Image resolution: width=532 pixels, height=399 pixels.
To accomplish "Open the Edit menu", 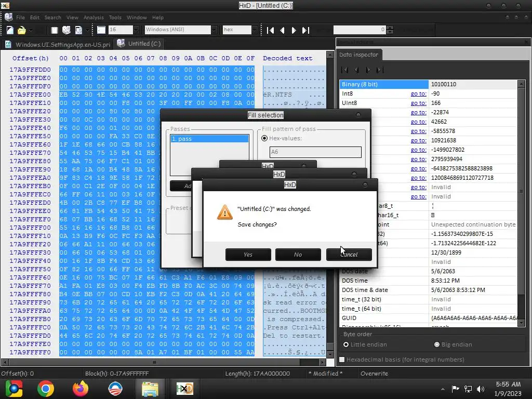I will tap(35, 17).
